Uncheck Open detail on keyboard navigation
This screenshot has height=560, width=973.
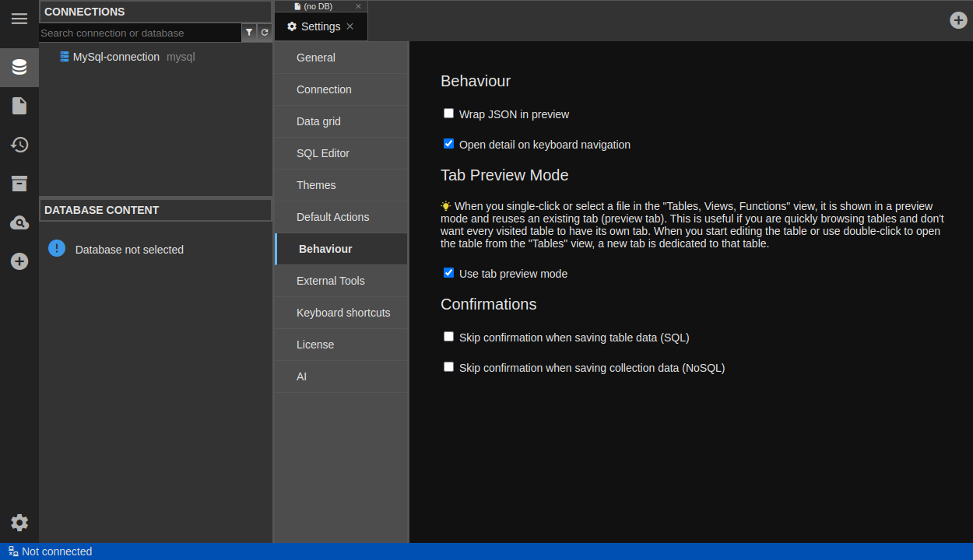point(448,144)
